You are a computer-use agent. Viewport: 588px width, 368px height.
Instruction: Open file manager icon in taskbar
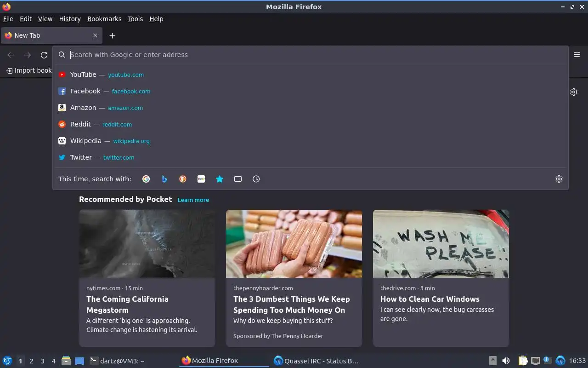coord(66,361)
